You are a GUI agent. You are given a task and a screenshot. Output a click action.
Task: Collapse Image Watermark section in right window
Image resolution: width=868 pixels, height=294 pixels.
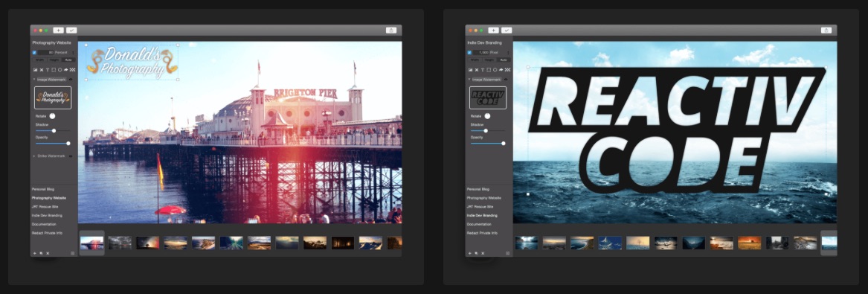(x=469, y=79)
